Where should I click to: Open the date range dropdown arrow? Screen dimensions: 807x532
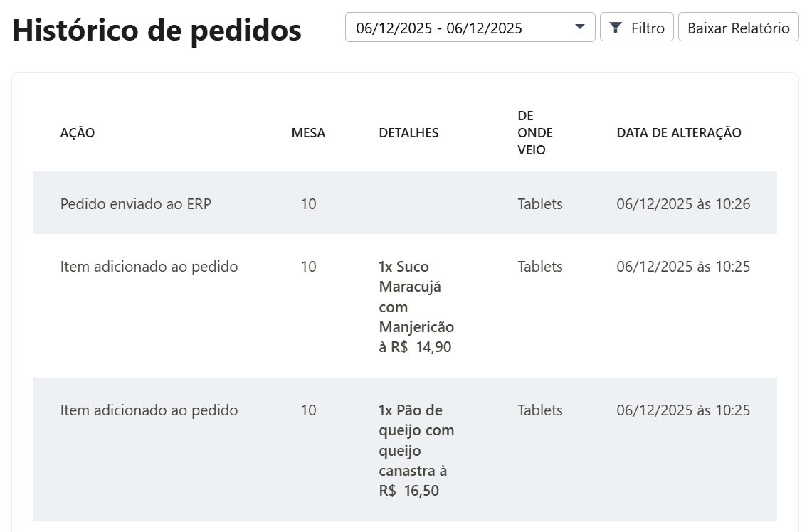[x=579, y=27]
